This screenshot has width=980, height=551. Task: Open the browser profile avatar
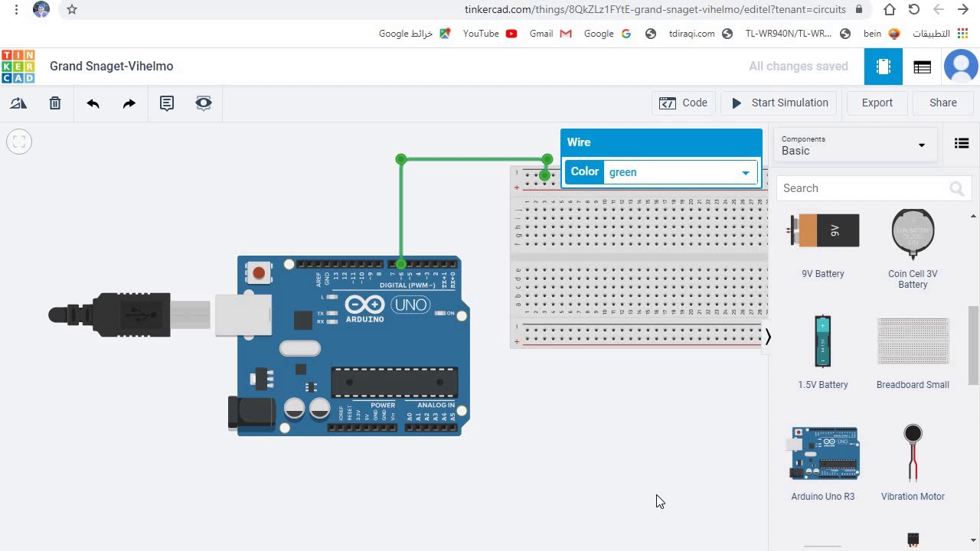click(41, 10)
